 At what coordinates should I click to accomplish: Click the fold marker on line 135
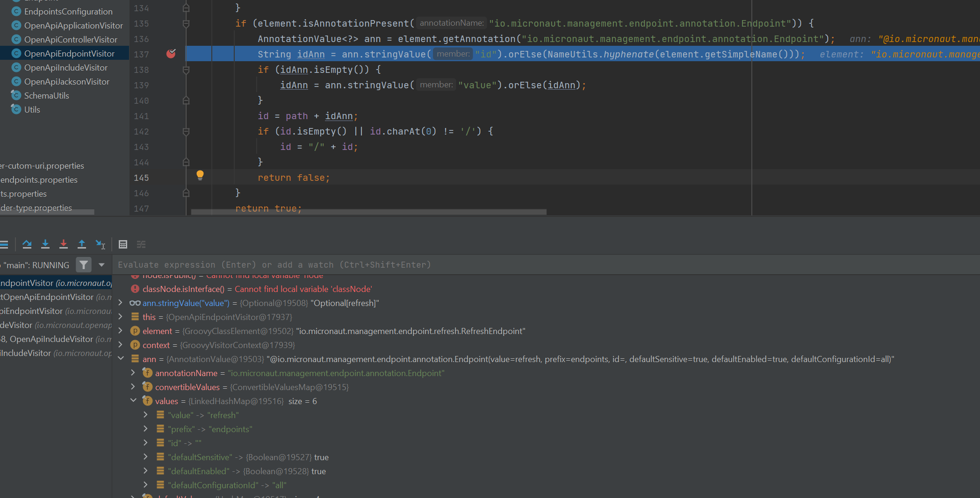[x=186, y=23]
